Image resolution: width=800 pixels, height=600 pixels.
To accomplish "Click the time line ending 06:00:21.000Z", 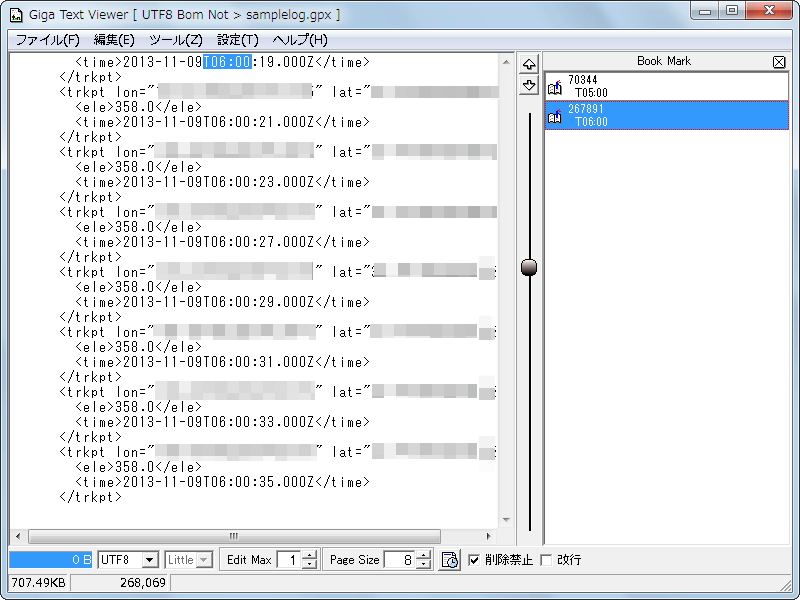I will click(x=222, y=122).
